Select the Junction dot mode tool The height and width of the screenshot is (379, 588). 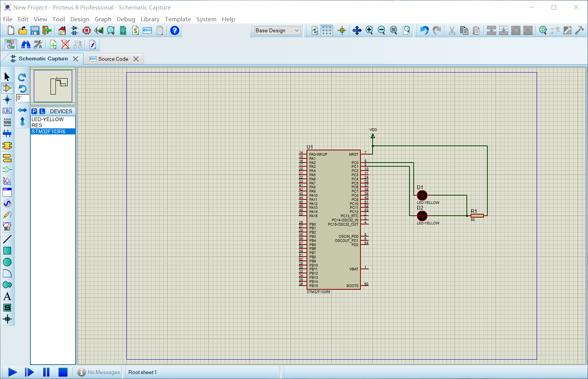[x=7, y=99]
